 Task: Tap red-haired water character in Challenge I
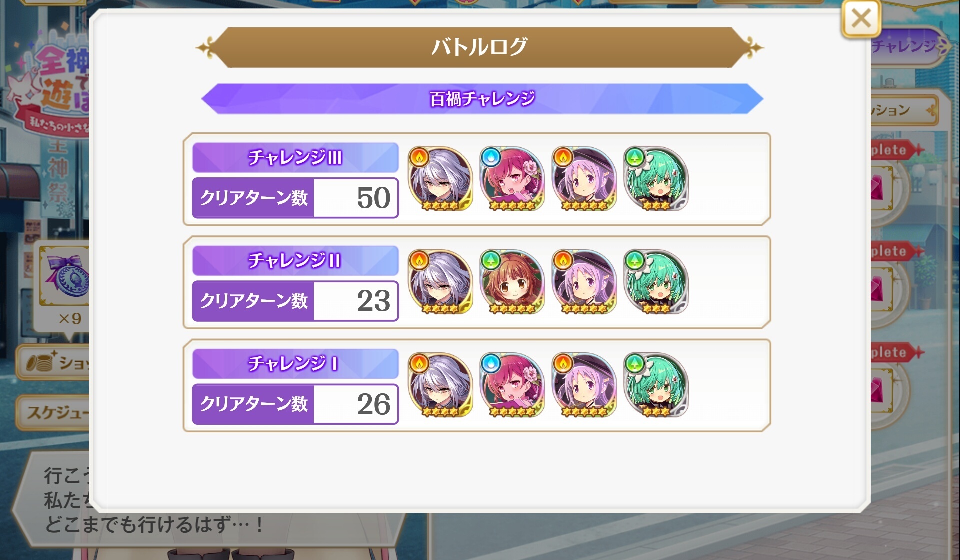click(512, 385)
